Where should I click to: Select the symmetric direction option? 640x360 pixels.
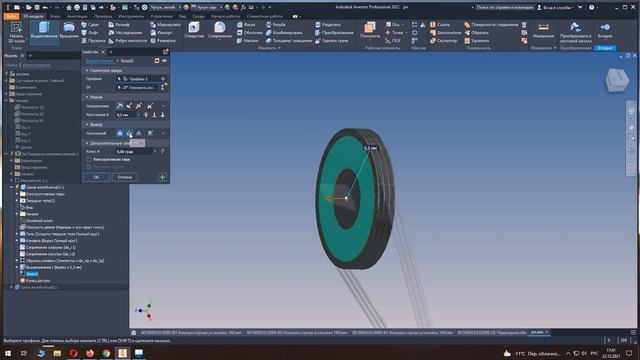click(x=139, y=106)
